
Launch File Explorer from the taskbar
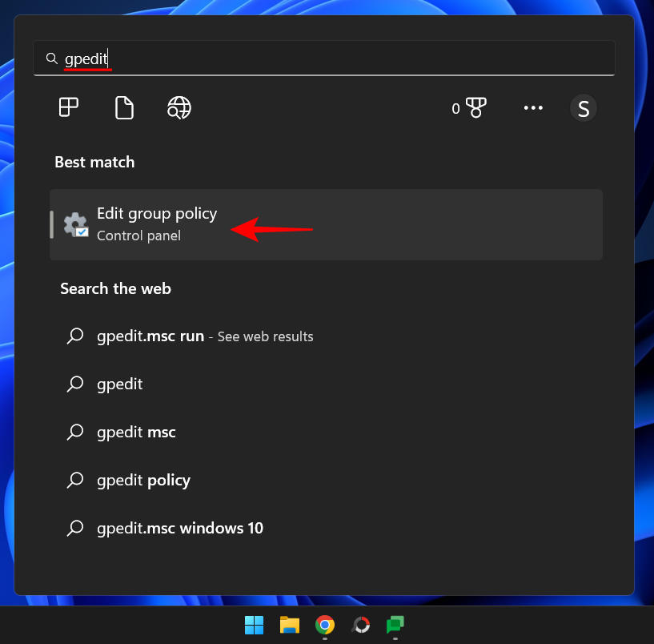click(289, 624)
